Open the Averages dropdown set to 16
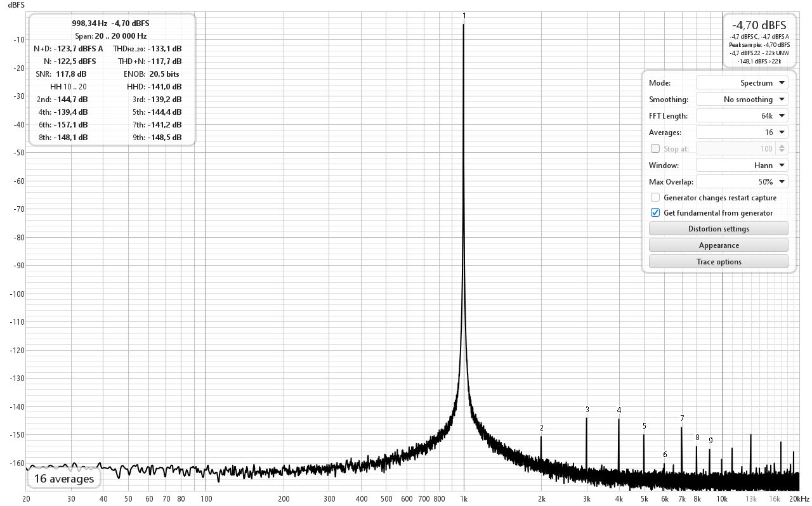This screenshot has width=812, height=506. [742, 133]
